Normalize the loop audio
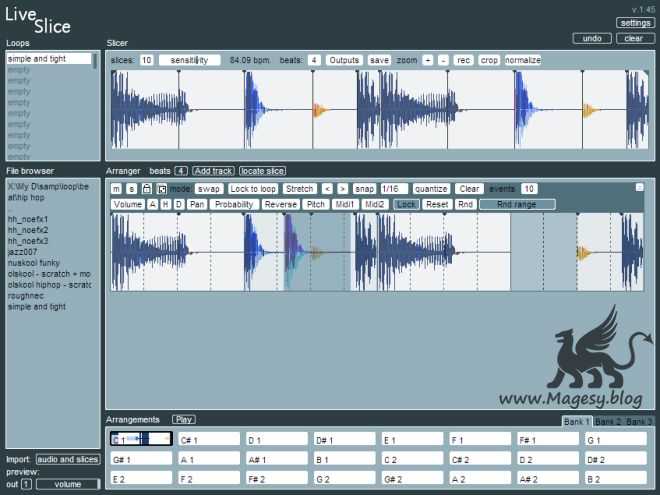This screenshot has height=495, width=660. pos(523,60)
